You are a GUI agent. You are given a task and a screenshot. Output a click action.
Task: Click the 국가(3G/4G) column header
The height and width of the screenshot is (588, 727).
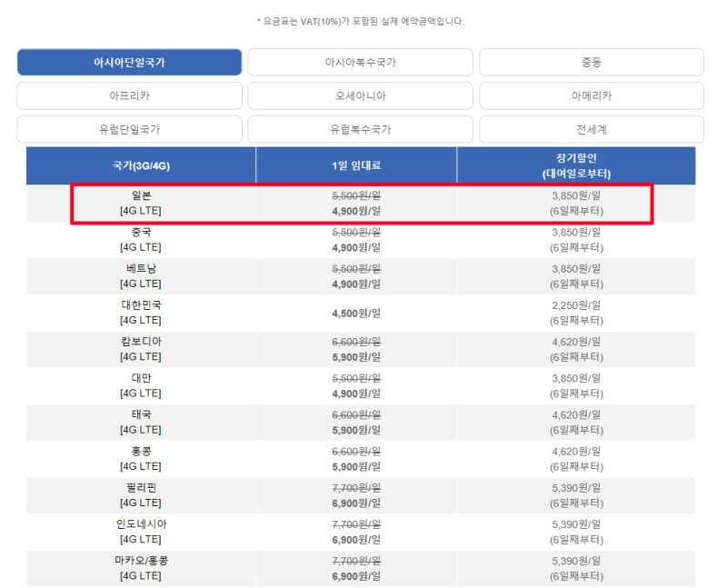pyautogui.click(x=141, y=165)
